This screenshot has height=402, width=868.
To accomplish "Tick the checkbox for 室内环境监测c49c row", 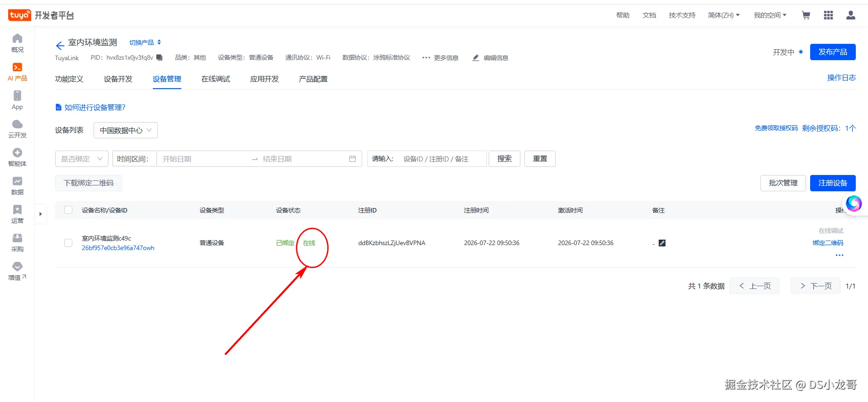I will (x=68, y=243).
